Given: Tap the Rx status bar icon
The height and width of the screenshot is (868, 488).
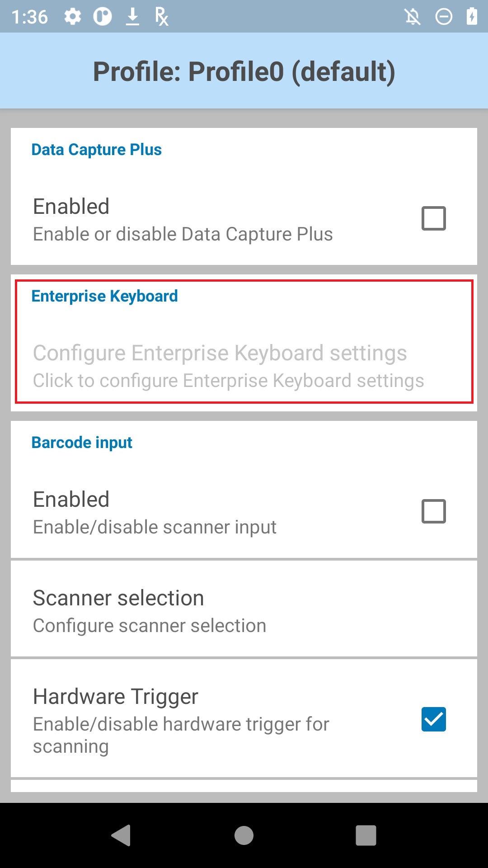Looking at the screenshot, I should pos(161,17).
